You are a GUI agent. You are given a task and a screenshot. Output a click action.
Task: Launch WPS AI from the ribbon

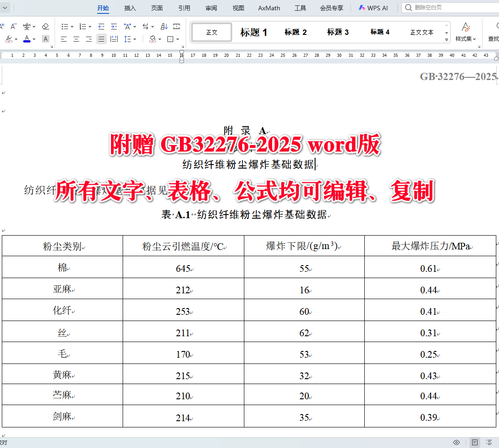tap(373, 8)
